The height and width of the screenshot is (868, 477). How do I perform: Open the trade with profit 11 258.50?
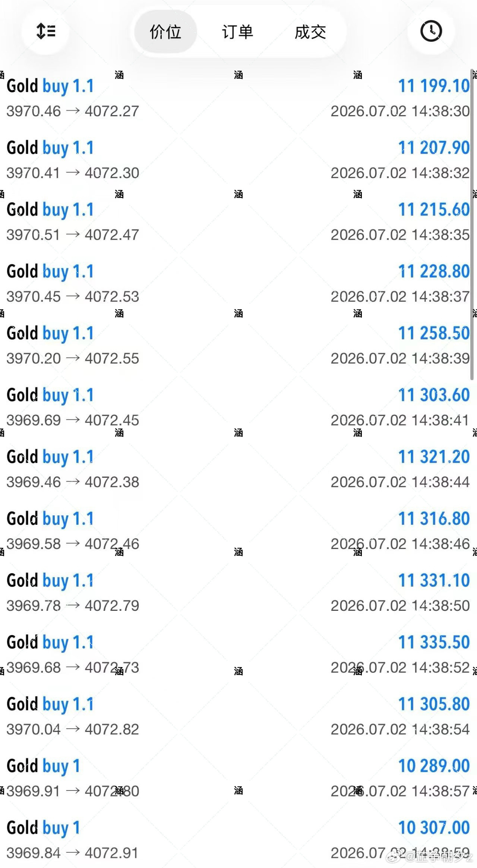pyautogui.click(x=238, y=345)
